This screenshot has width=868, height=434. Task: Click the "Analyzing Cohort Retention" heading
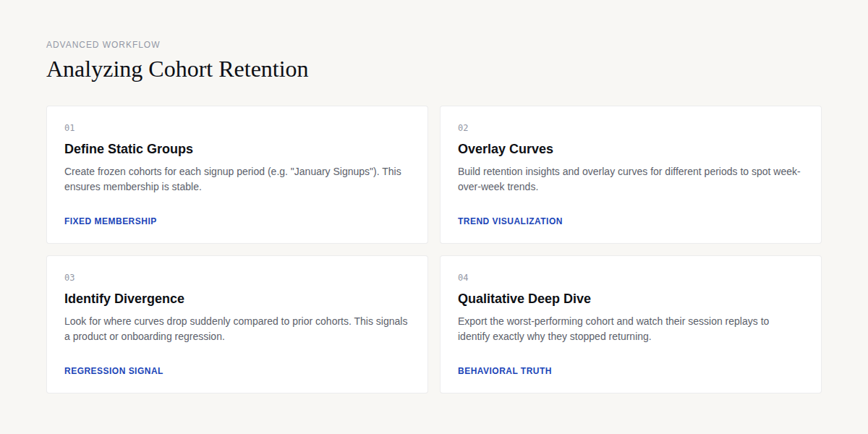pos(177,69)
